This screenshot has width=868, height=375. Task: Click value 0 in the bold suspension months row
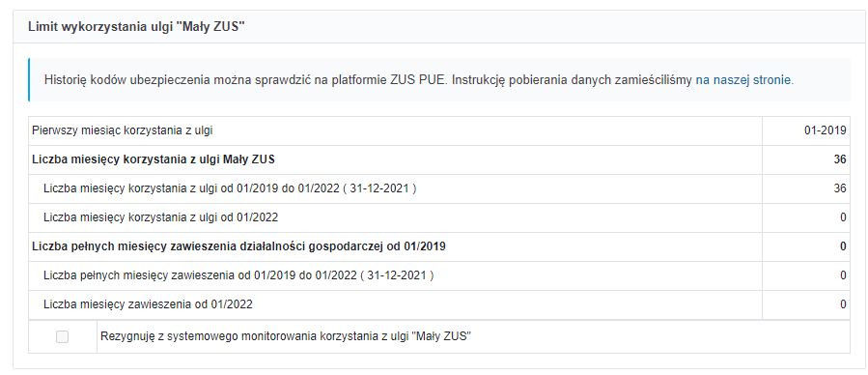[843, 246]
